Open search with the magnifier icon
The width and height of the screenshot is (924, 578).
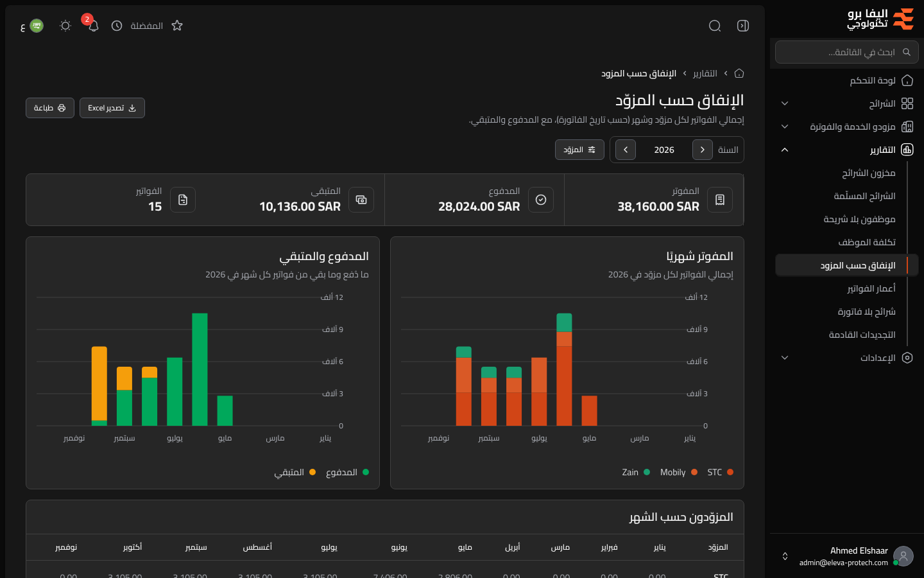tap(715, 26)
